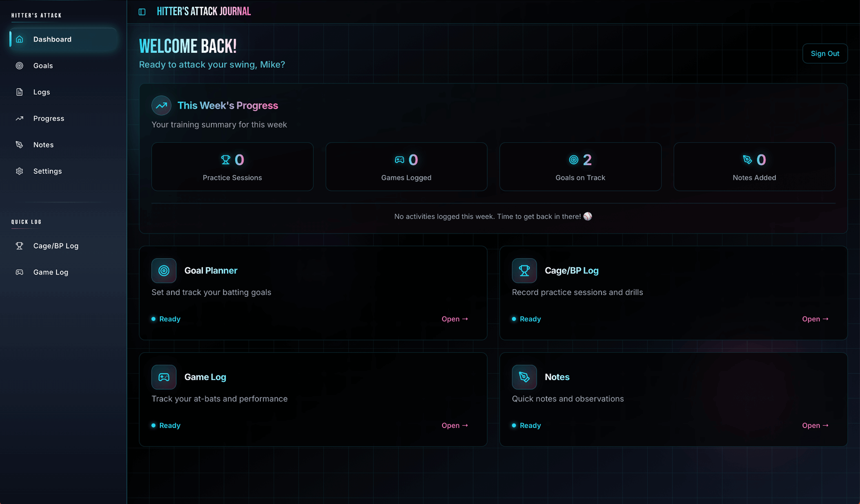Image resolution: width=860 pixels, height=504 pixels.
Task: Go to Progress in the sidebar
Action: 49,118
